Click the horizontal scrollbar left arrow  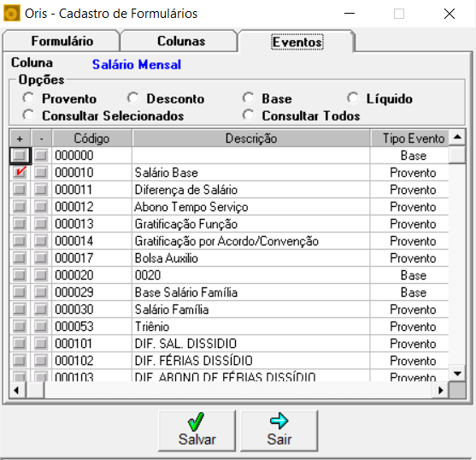click(17, 390)
